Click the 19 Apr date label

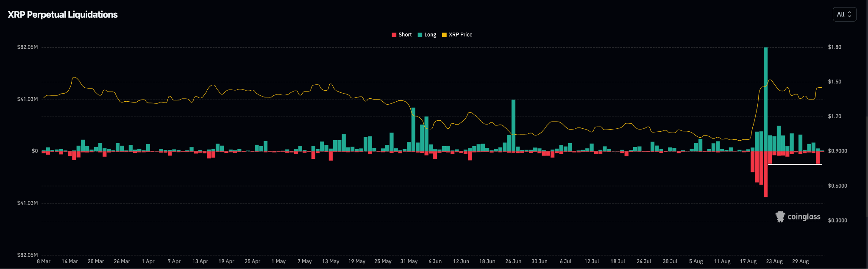[226, 261]
